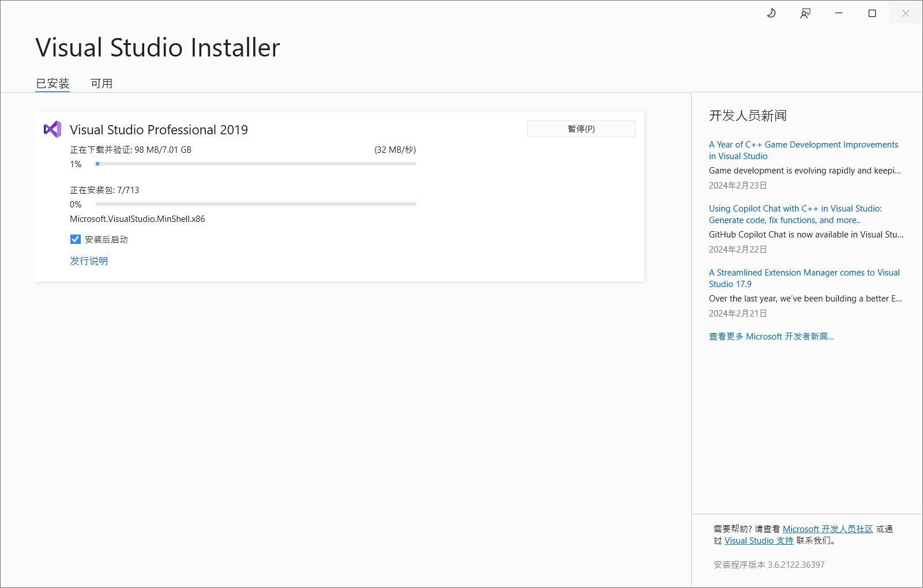Click the Microsoft.VisualStudio.MinShell.x86 package name
The width and height of the screenshot is (923, 588).
[137, 218]
